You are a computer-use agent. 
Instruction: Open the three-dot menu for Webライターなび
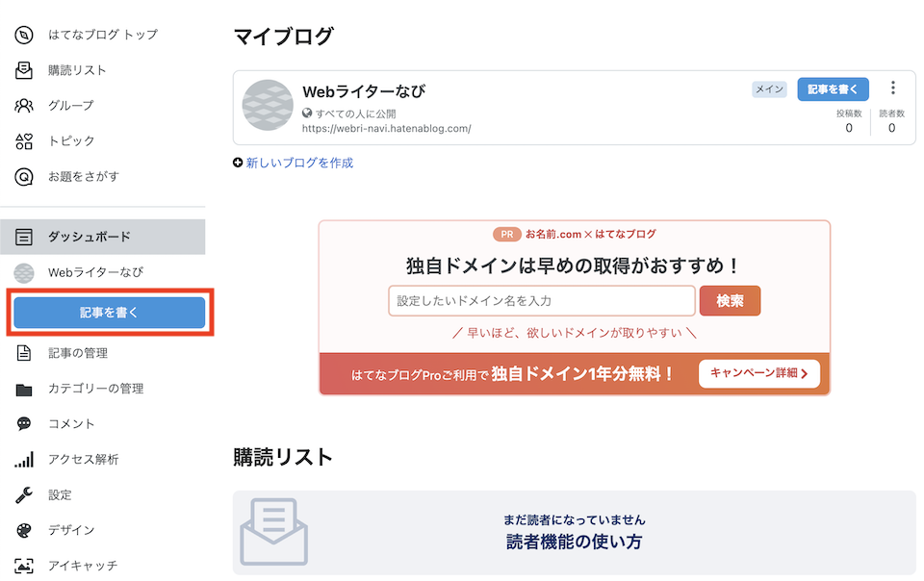coord(893,88)
